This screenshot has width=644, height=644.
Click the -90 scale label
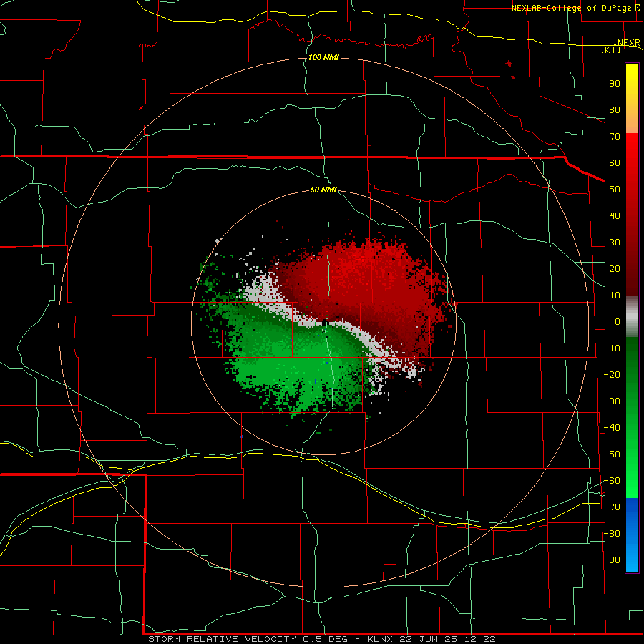612,560
